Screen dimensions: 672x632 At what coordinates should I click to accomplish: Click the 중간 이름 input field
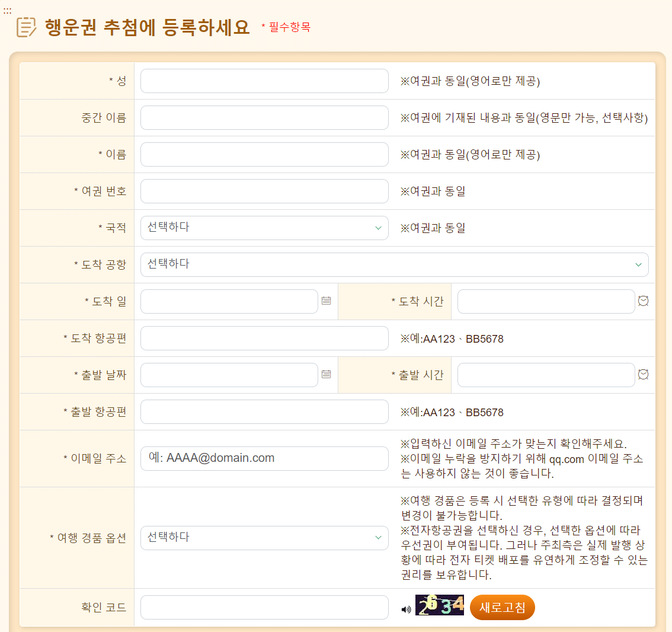[264, 117]
